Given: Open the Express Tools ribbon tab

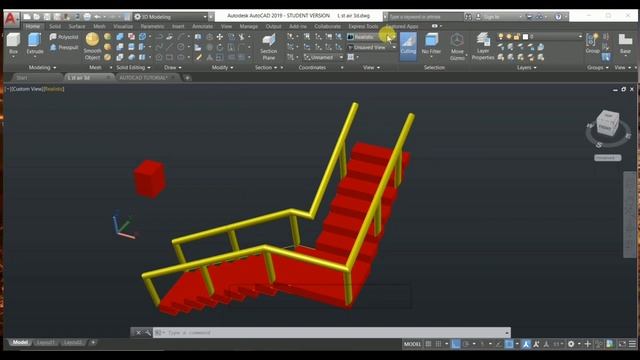Looking at the screenshot, I should [363, 26].
